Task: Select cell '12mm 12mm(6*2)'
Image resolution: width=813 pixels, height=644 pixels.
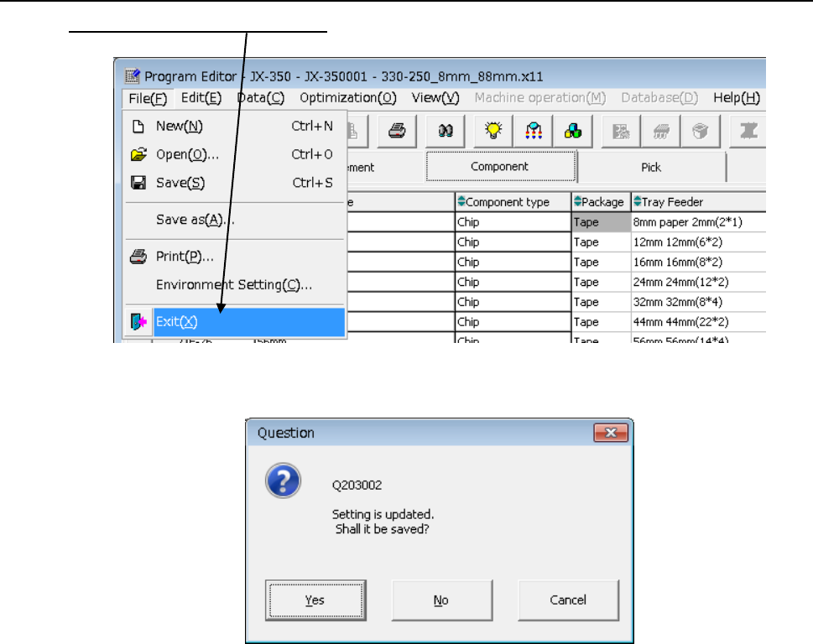Action: pos(698,242)
